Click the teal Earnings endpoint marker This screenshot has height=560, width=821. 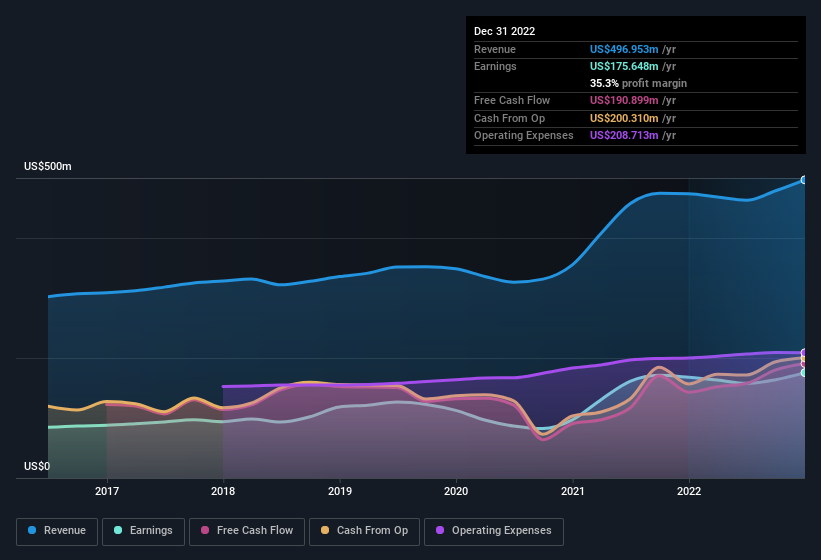(x=804, y=373)
